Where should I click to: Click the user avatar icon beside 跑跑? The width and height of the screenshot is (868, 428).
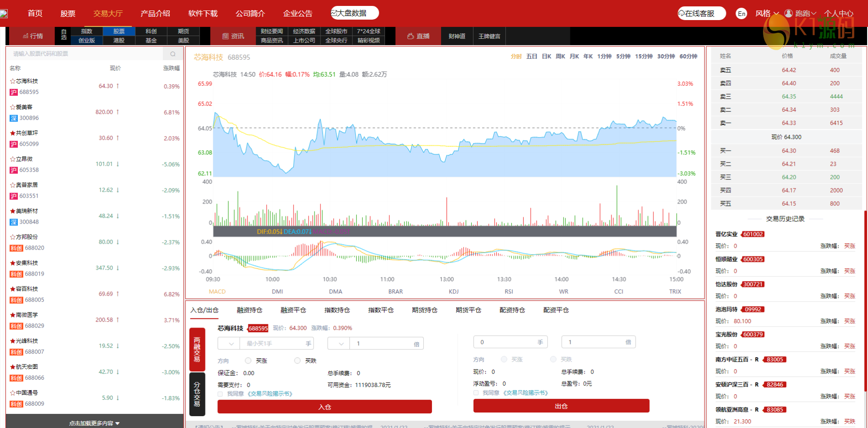point(789,13)
